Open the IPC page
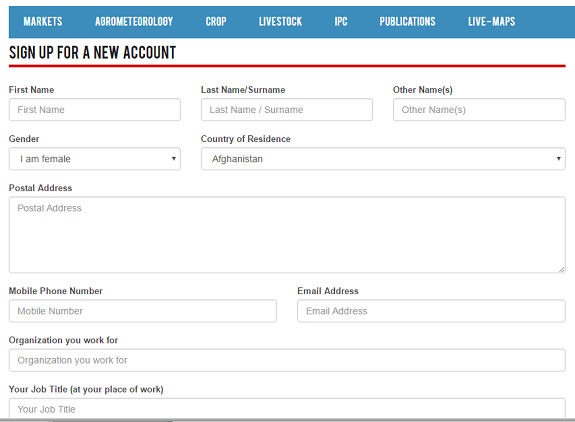This screenshot has width=575, height=422. coord(341,22)
